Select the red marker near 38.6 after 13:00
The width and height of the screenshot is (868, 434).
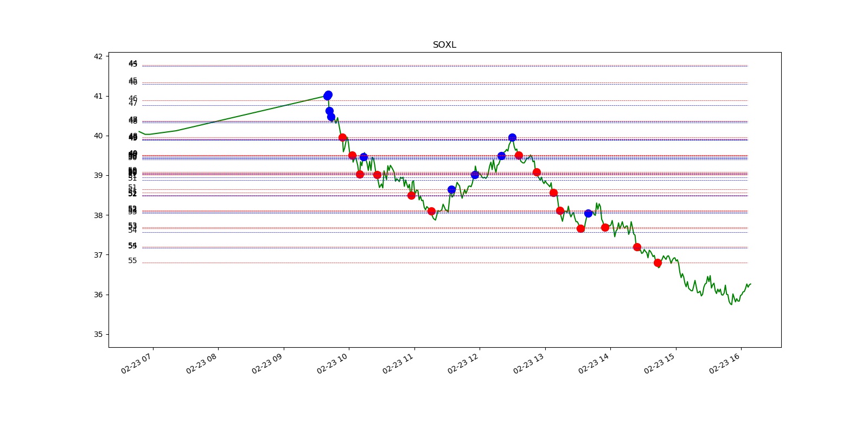tap(553, 193)
